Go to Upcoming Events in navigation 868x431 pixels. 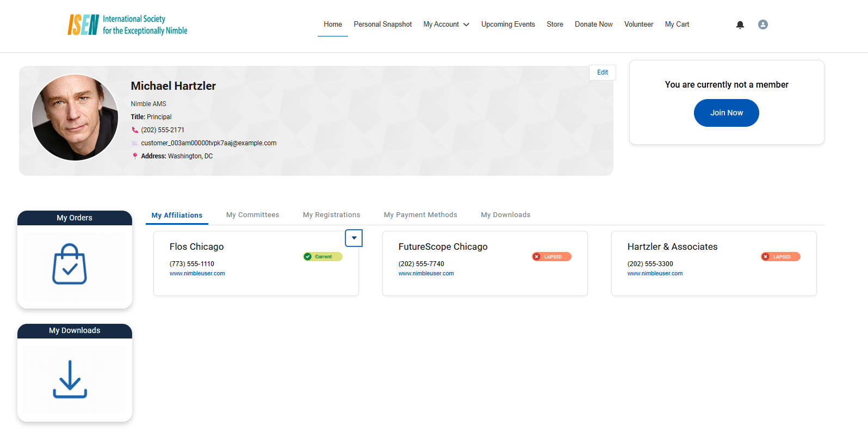(x=508, y=24)
